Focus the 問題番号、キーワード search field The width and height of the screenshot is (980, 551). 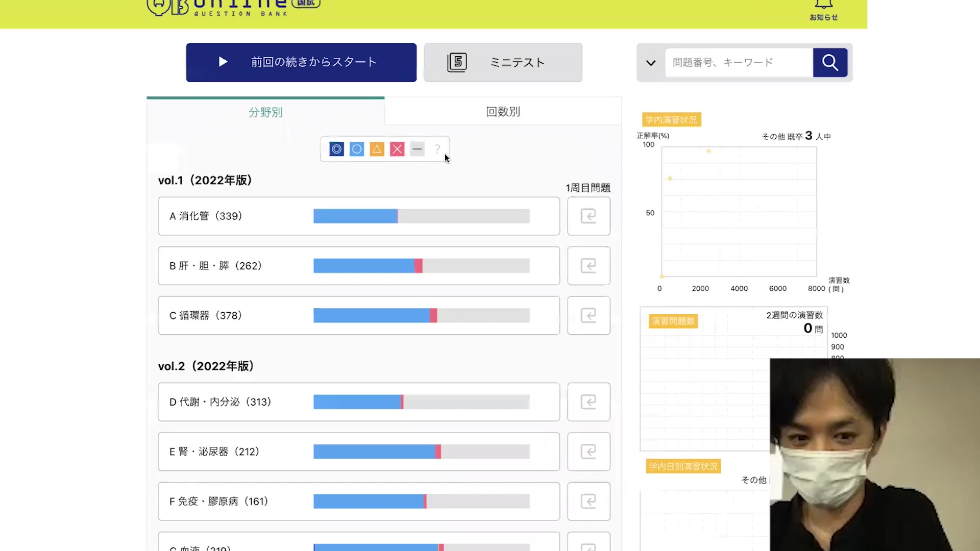pos(739,62)
